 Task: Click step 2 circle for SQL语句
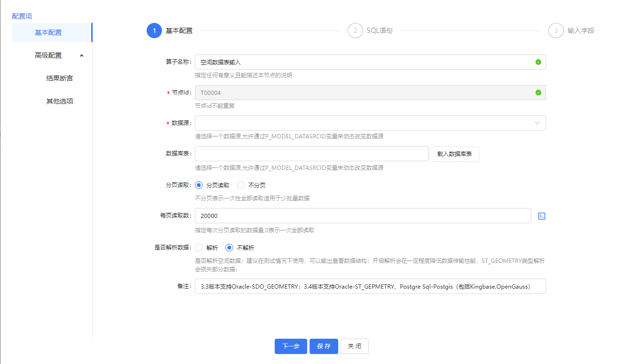click(355, 31)
